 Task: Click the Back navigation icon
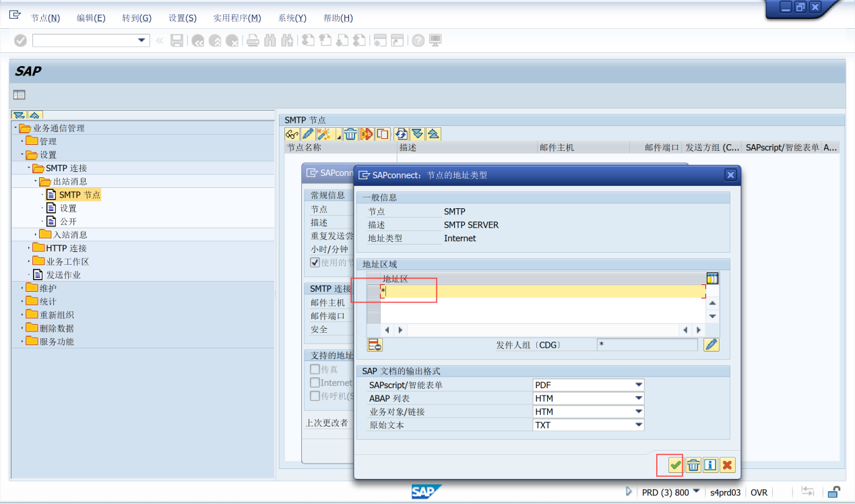(198, 40)
